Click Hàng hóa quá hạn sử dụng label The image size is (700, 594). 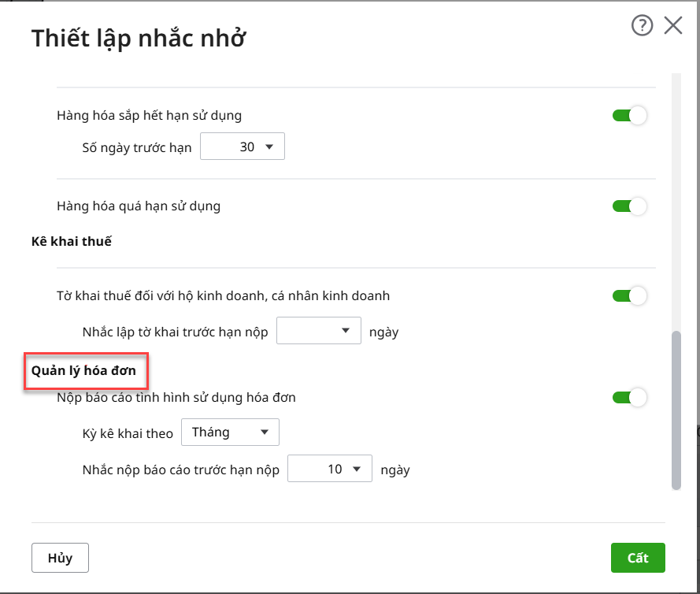(139, 206)
